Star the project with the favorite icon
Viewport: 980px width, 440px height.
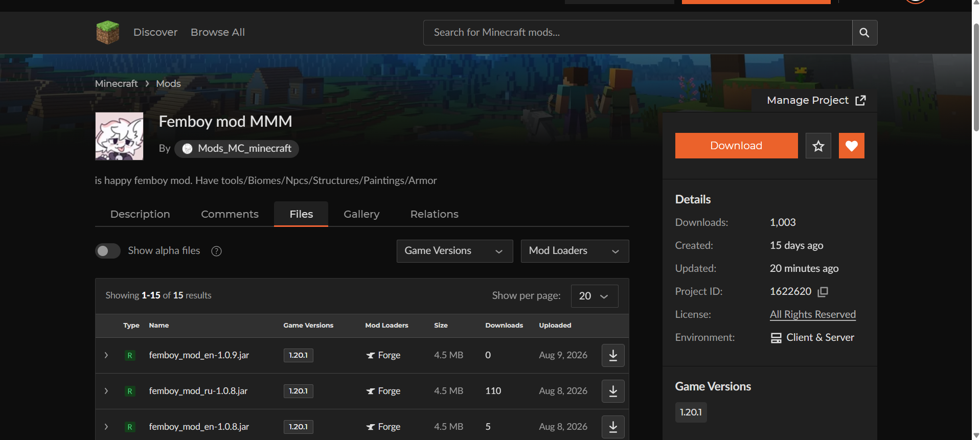coord(818,146)
